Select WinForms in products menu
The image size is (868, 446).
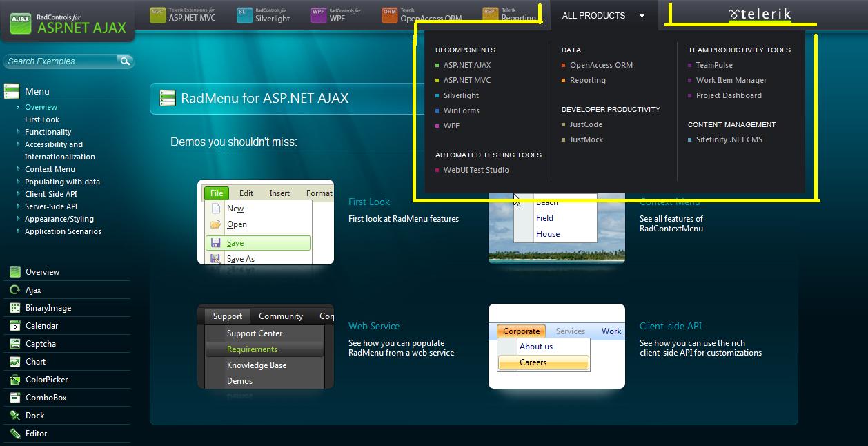462,110
